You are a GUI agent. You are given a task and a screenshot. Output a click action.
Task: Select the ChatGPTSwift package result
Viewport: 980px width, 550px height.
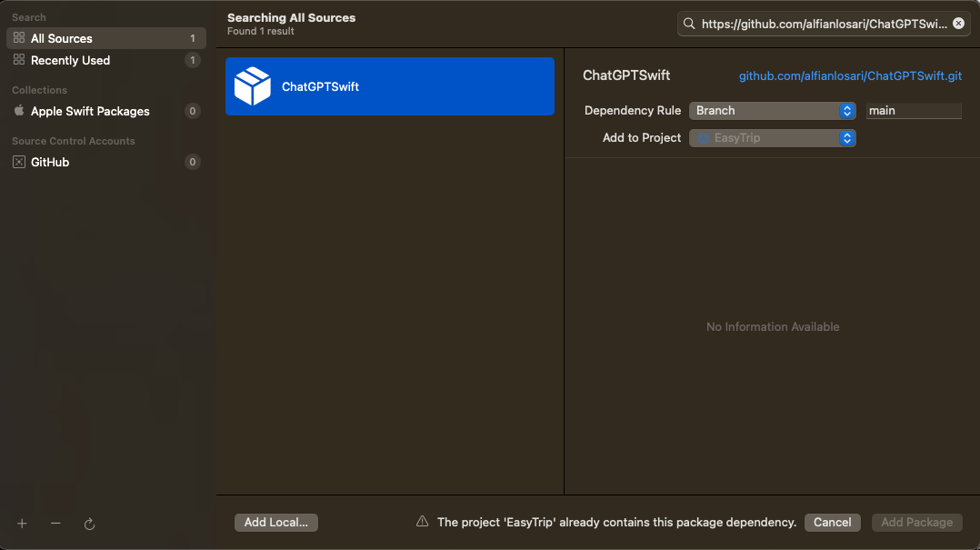coord(390,86)
